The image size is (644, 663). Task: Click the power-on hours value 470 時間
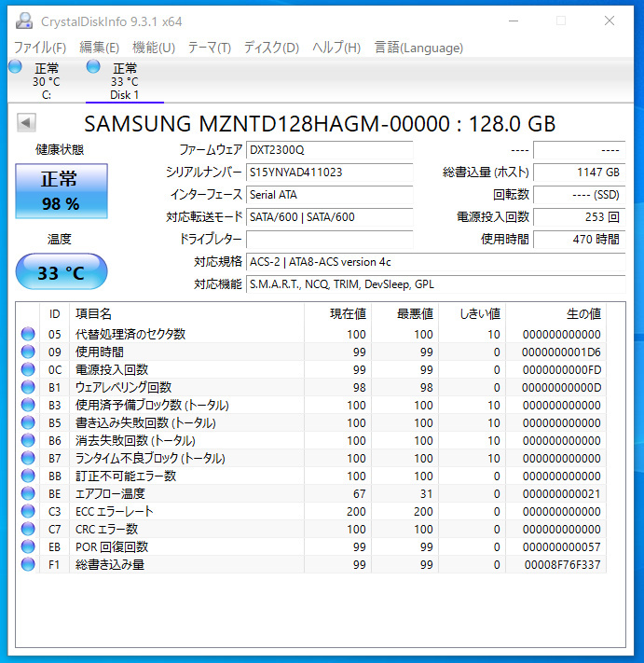pyautogui.click(x=579, y=240)
